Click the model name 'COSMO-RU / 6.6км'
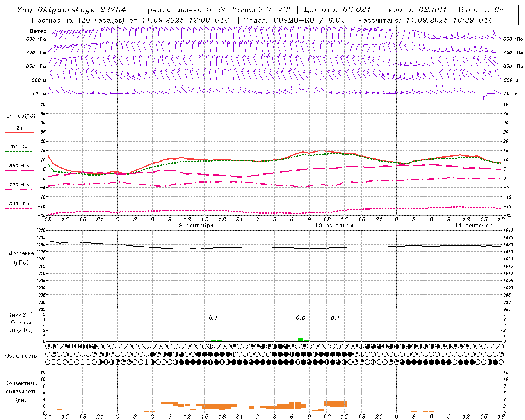 point(311,20)
